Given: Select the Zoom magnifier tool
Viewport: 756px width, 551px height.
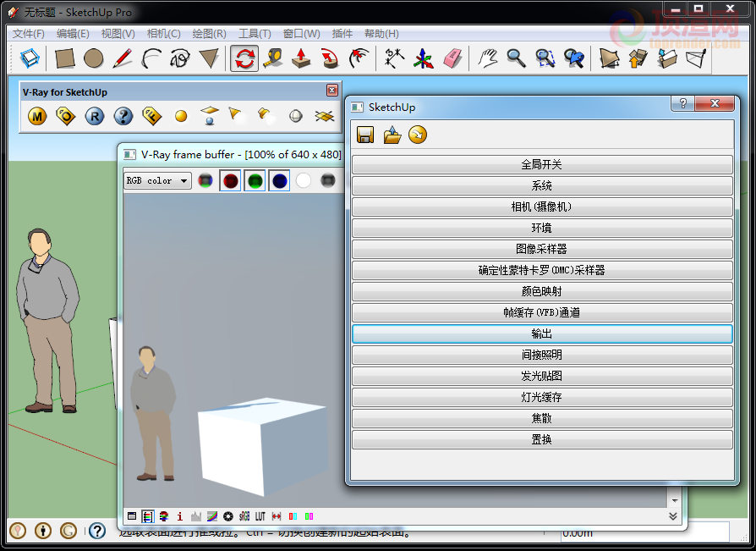Looking at the screenshot, I should 517,58.
